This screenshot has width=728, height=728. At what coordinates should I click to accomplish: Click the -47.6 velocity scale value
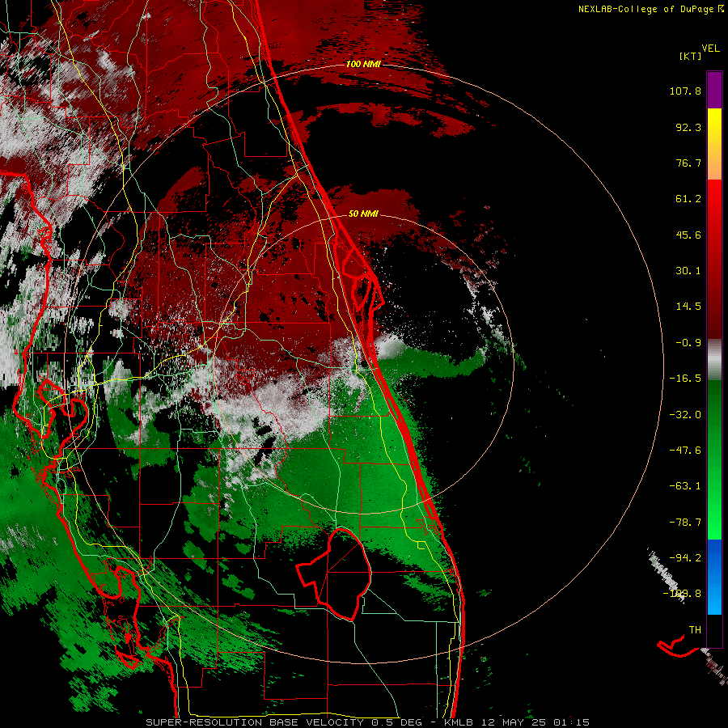point(685,451)
